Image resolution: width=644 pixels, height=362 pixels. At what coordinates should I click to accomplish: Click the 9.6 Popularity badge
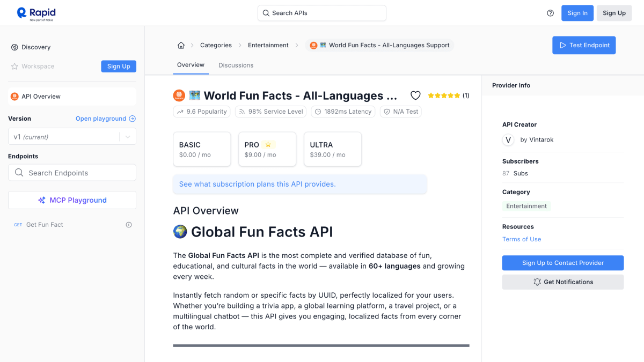[x=202, y=112]
